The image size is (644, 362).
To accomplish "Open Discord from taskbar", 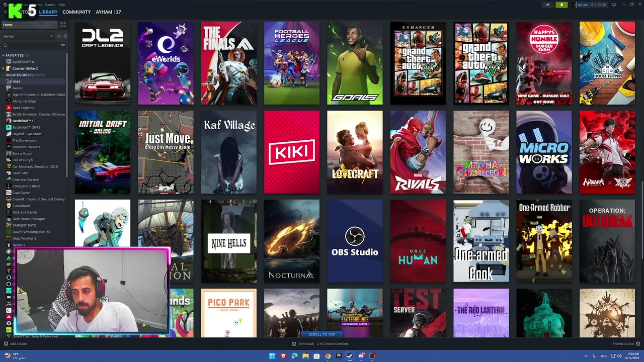I will (361, 356).
